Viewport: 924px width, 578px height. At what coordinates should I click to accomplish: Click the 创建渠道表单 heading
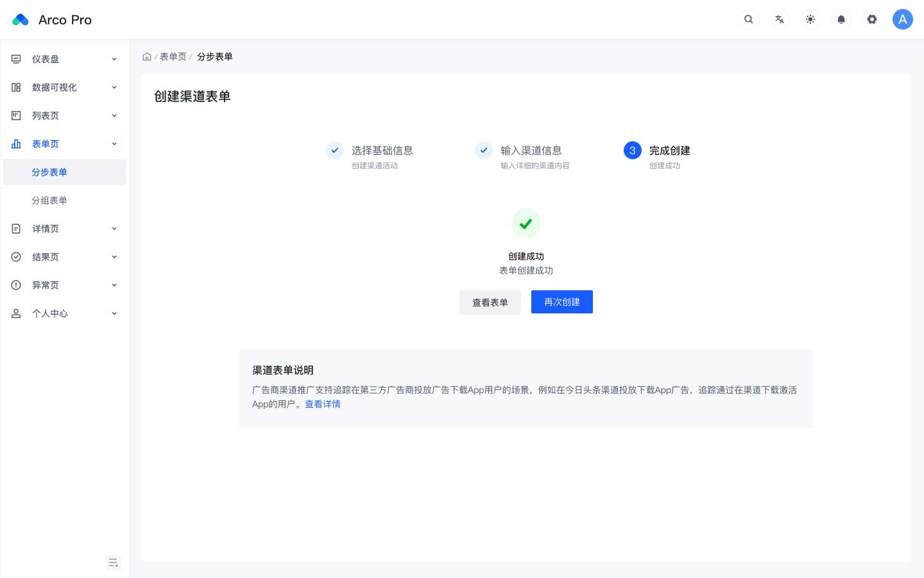click(193, 96)
